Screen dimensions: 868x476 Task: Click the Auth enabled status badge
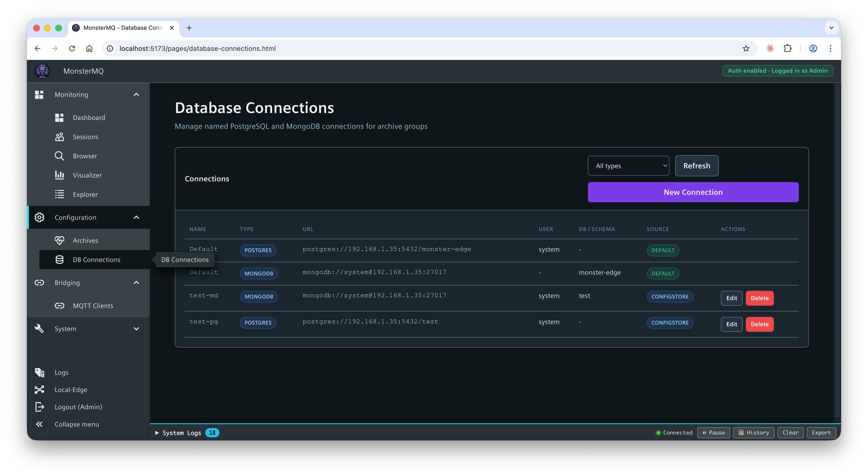tap(778, 71)
